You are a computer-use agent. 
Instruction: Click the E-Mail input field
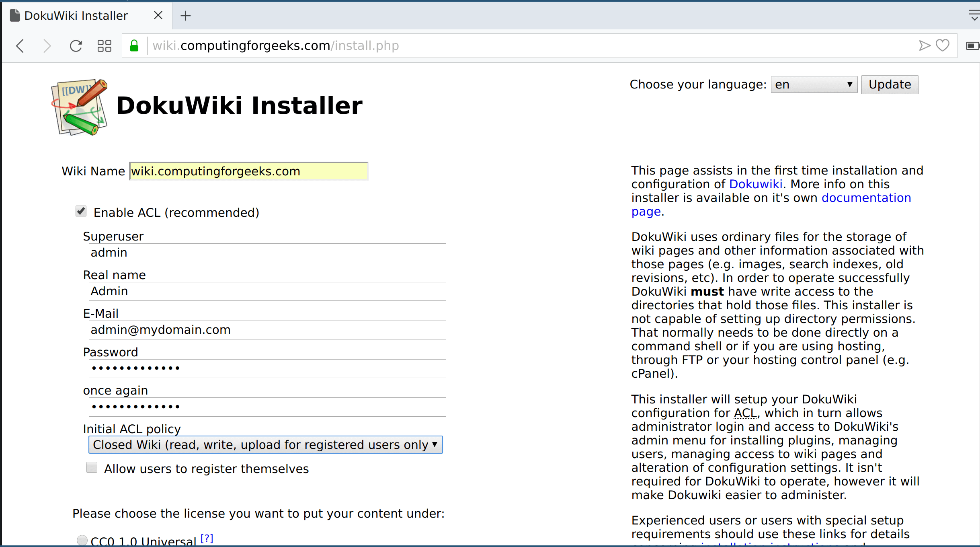pyautogui.click(x=267, y=330)
